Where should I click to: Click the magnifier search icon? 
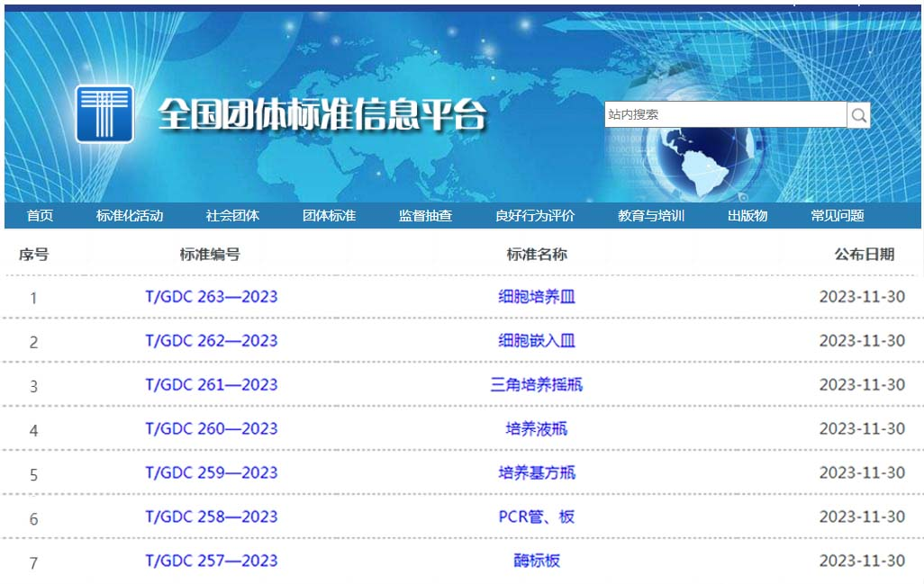coord(858,114)
